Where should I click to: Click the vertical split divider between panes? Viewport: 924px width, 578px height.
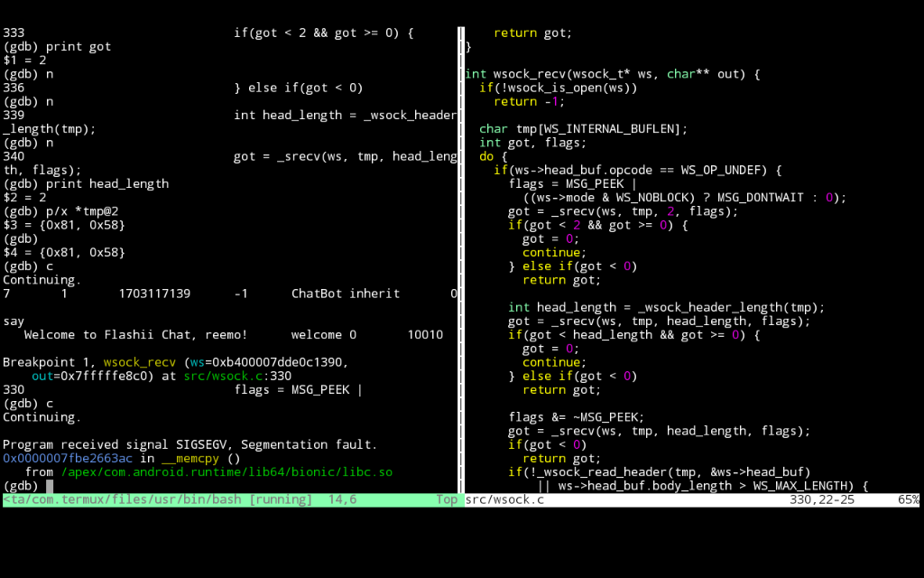click(461, 259)
